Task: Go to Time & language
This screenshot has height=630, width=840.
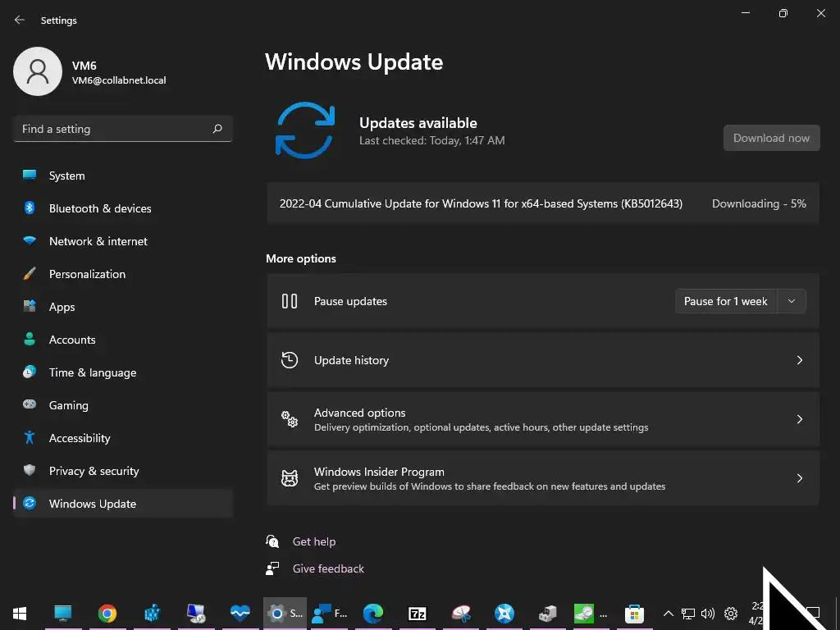Action: point(123,372)
